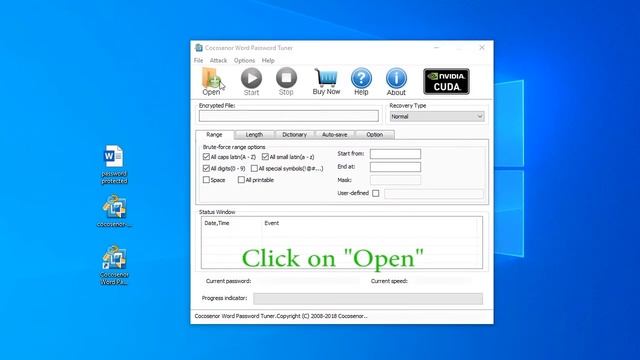Click the app icon in the title bar
Screen dimensions: 640x360
click(x=199, y=48)
